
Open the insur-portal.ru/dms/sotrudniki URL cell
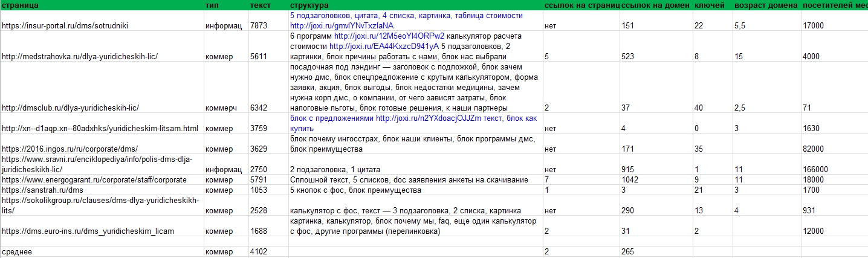tap(102, 21)
